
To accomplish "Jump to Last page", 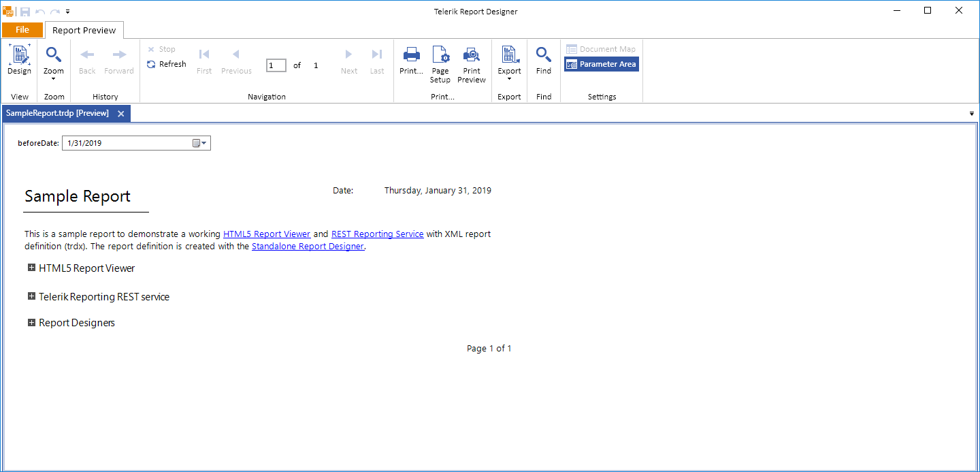I will click(377, 61).
